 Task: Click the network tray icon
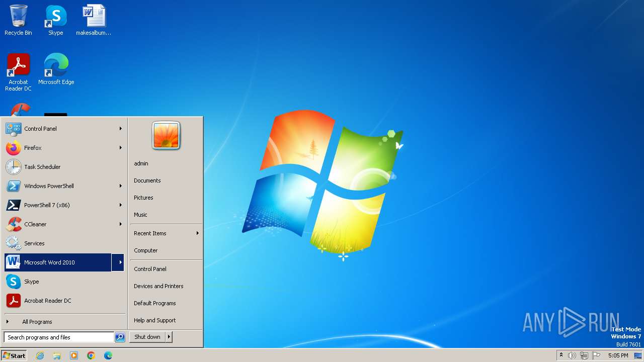584,355
